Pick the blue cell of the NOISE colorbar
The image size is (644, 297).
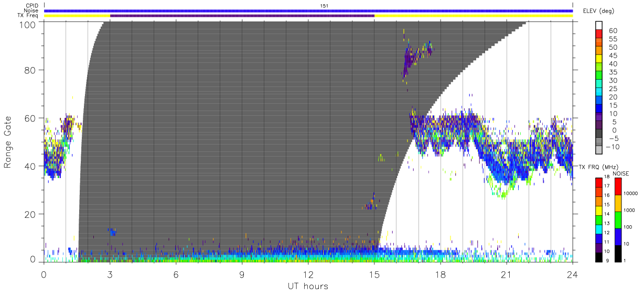pyautogui.click(x=618, y=236)
